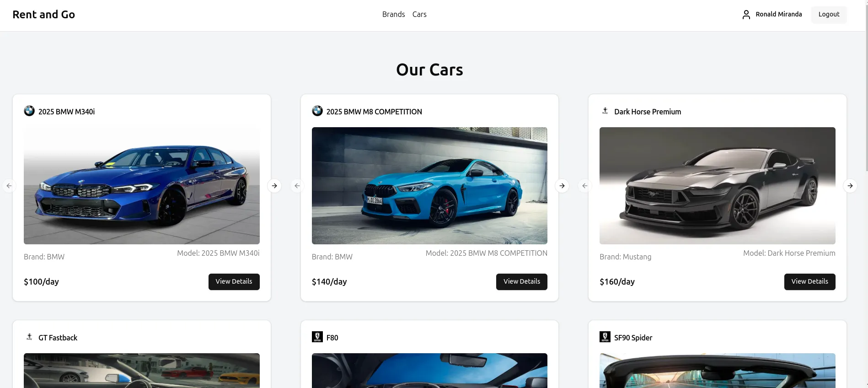Click the Rent and Go site logo
This screenshot has width=868, height=388.
(x=44, y=15)
